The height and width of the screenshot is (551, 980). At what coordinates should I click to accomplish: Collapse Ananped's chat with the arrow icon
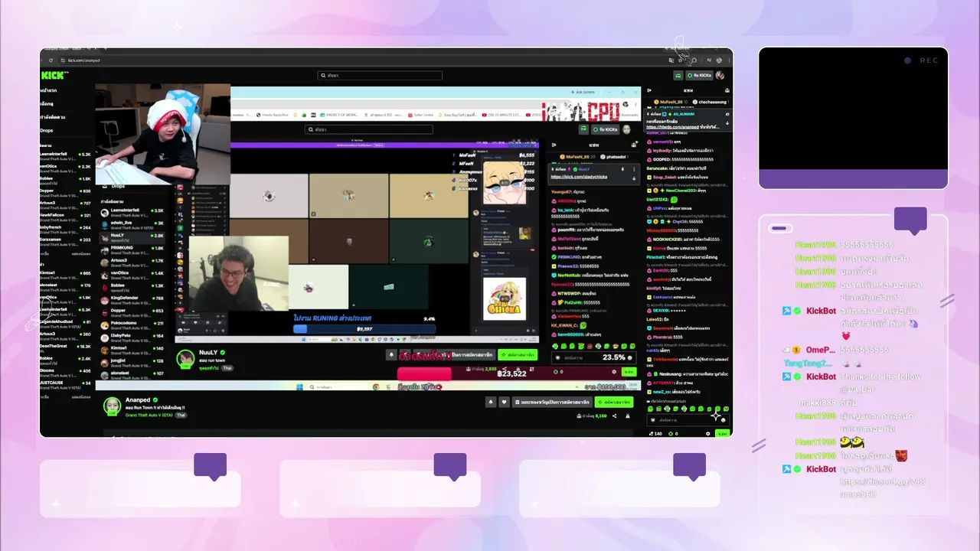(649, 90)
